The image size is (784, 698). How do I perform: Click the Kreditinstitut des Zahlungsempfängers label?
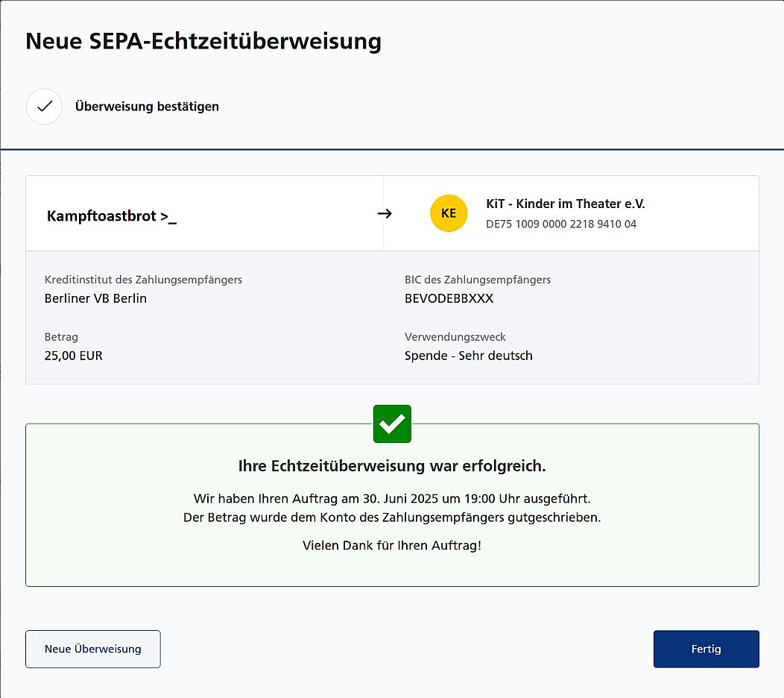pyautogui.click(x=143, y=280)
